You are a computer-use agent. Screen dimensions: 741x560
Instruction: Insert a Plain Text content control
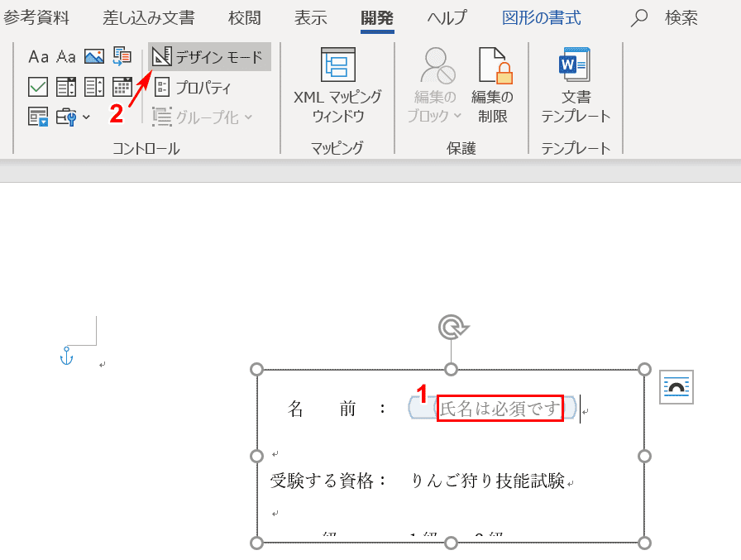65,57
